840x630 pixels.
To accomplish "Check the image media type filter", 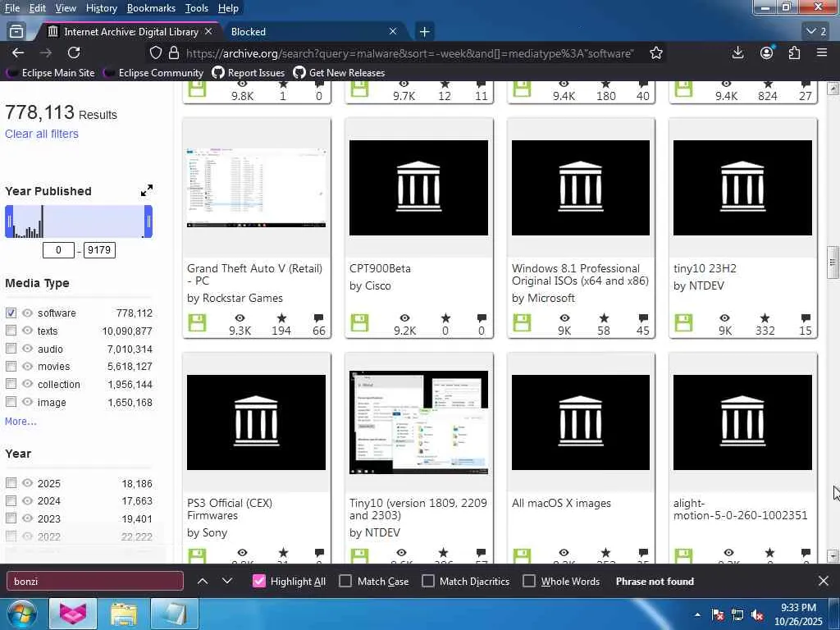I will tap(11, 402).
